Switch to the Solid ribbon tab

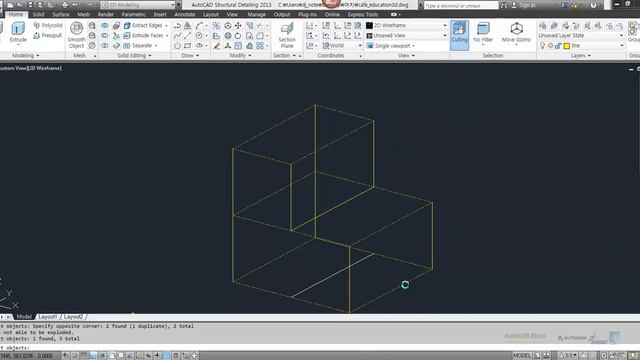[x=38, y=14]
